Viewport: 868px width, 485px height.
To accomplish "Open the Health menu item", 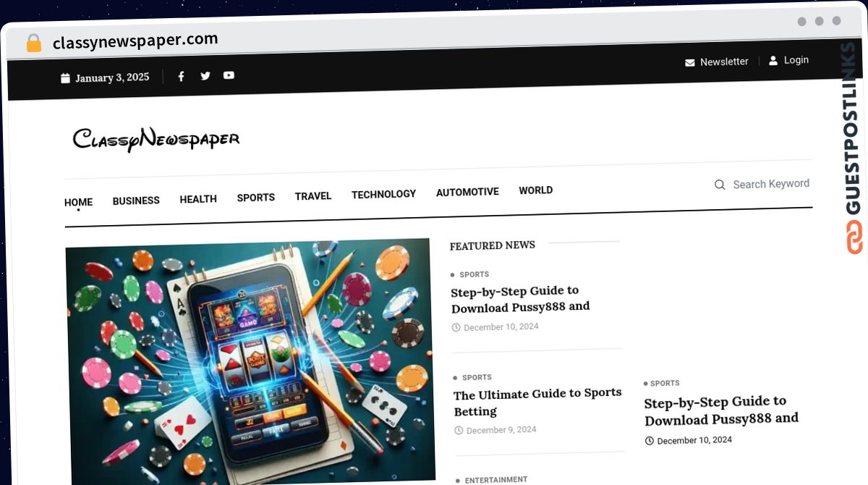I will pos(198,199).
